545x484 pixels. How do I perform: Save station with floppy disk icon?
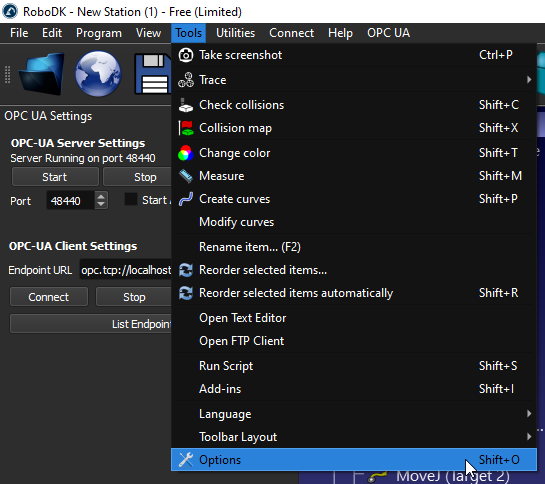[153, 74]
